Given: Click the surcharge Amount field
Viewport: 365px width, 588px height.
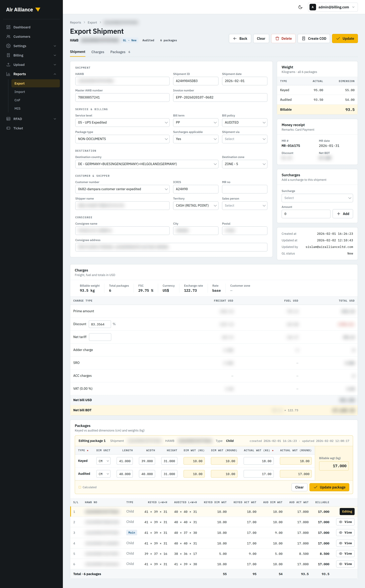Looking at the screenshot, I should click(x=306, y=214).
